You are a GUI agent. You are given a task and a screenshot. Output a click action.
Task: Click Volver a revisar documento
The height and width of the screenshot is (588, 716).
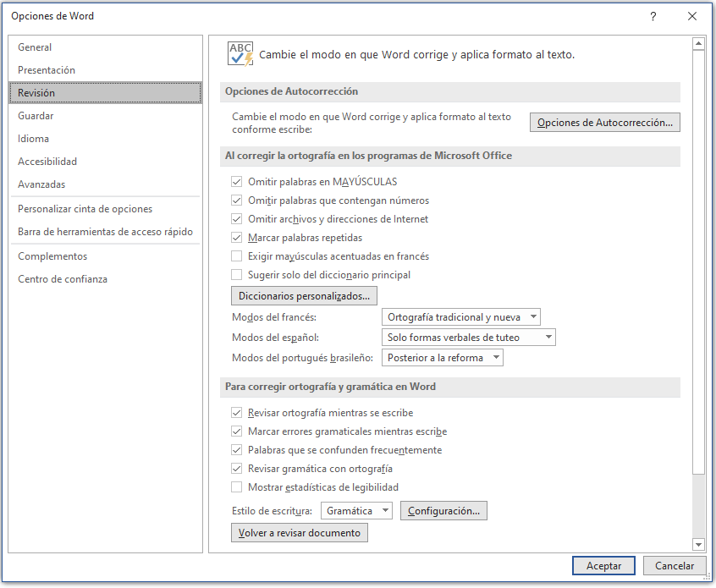(x=299, y=533)
